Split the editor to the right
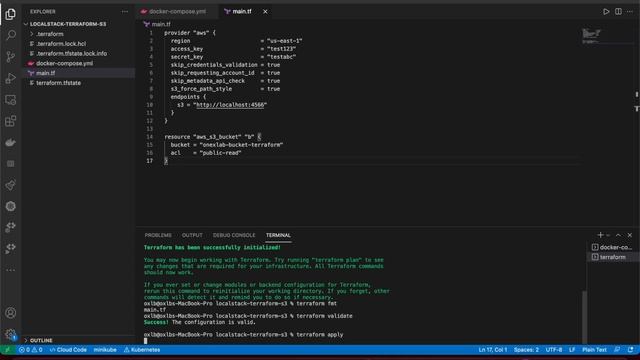Image resolution: width=640 pixels, height=360 pixels. pyautogui.click(x=618, y=11)
